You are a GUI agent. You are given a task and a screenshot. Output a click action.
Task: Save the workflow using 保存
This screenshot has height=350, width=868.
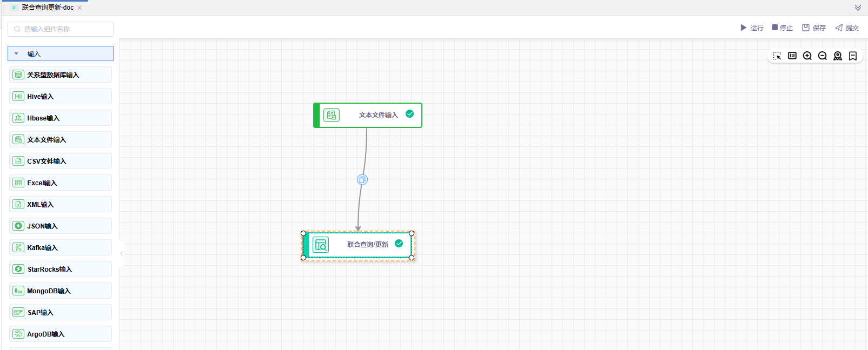tap(814, 28)
